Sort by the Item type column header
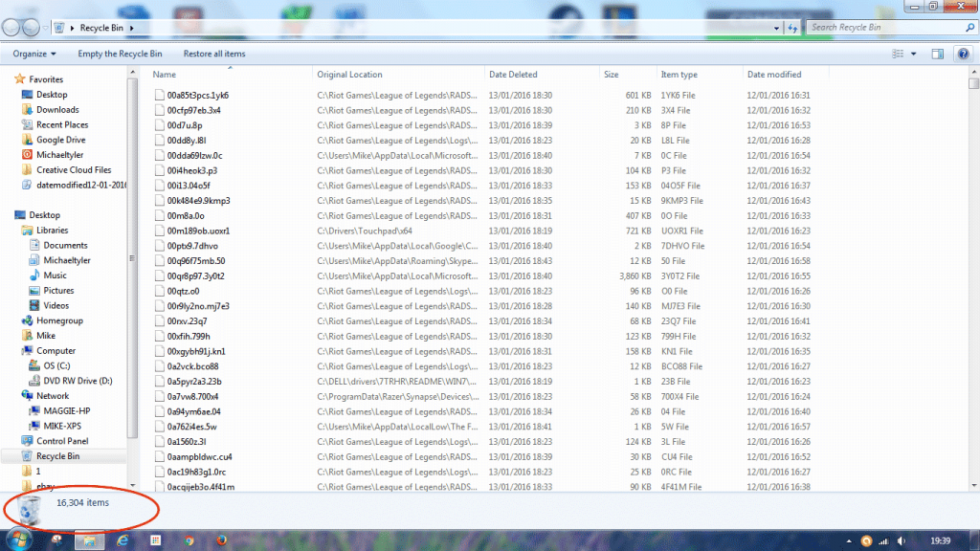This screenshot has width=980, height=551. 679,75
